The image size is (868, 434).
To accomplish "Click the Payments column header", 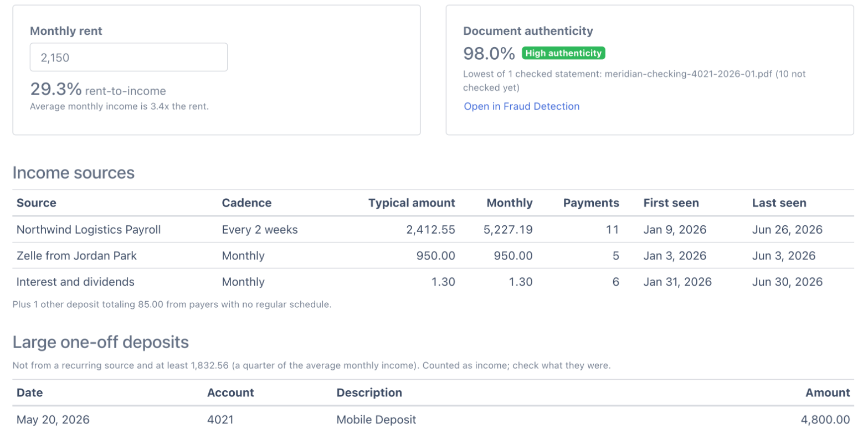I will click(591, 203).
